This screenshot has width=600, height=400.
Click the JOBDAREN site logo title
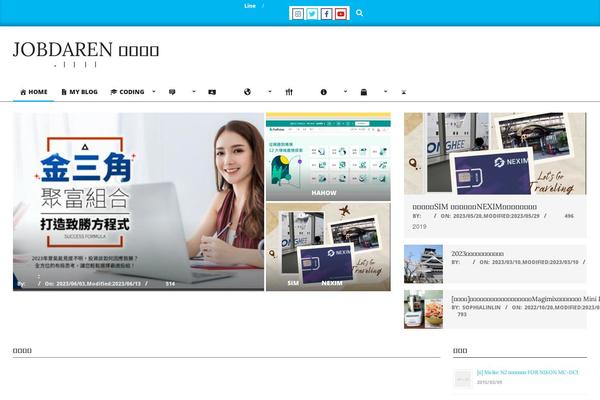(x=86, y=50)
